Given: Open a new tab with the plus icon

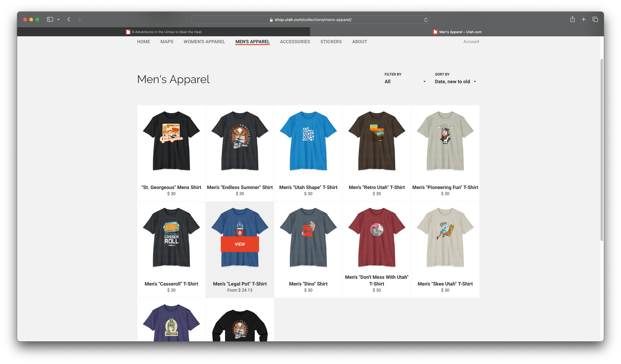Looking at the screenshot, I should 583,19.
